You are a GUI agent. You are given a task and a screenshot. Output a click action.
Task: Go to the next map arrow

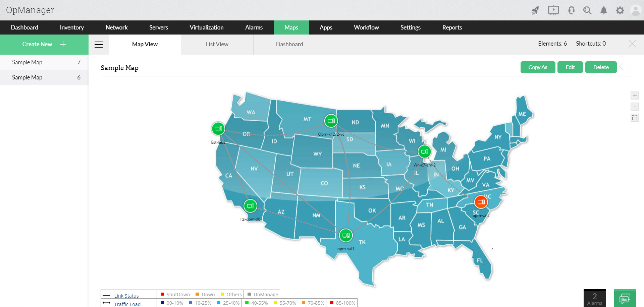tap(629, 66)
